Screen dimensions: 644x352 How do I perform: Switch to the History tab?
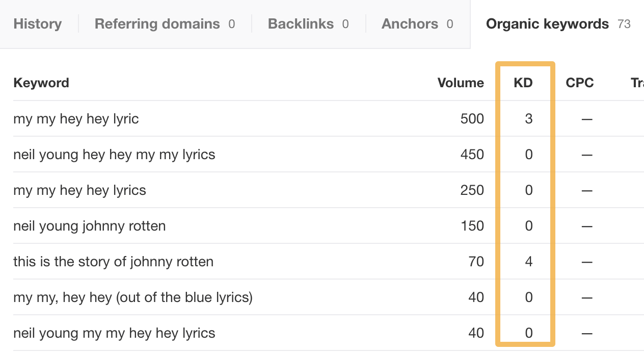(37, 23)
